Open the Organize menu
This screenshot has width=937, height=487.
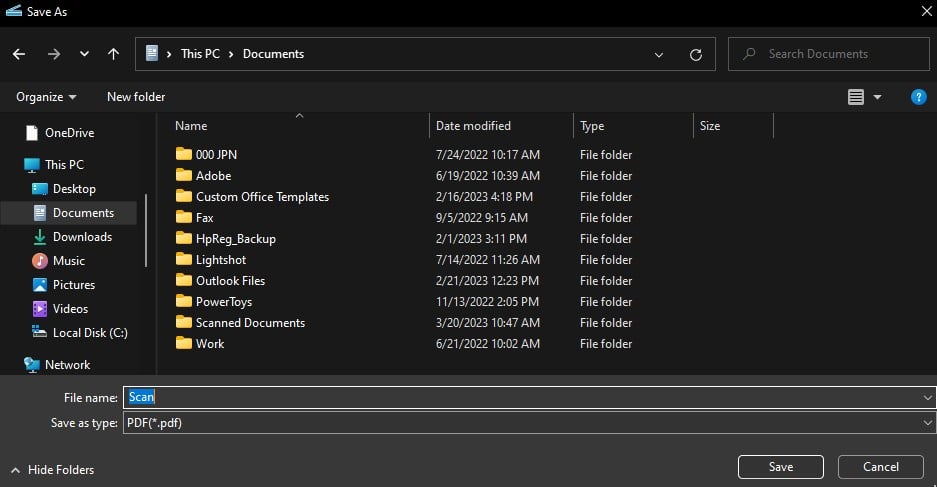46,97
